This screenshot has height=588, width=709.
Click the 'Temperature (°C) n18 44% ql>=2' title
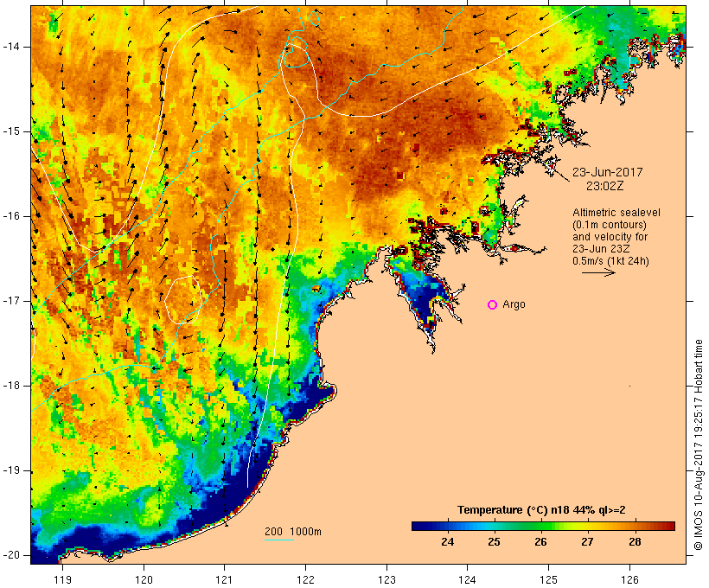(x=541, y=510)
